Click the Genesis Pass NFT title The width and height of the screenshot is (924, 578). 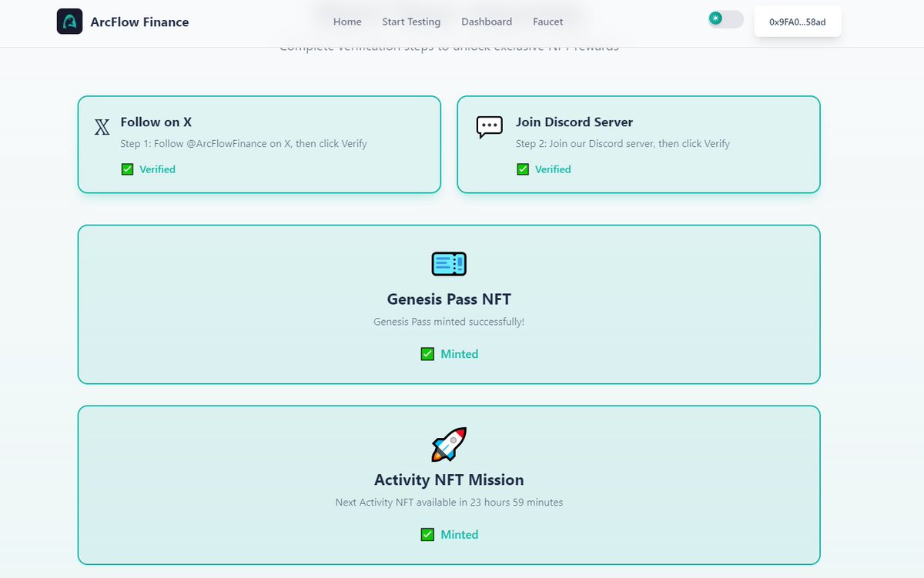pyautogui.click(x=449, y=299)
